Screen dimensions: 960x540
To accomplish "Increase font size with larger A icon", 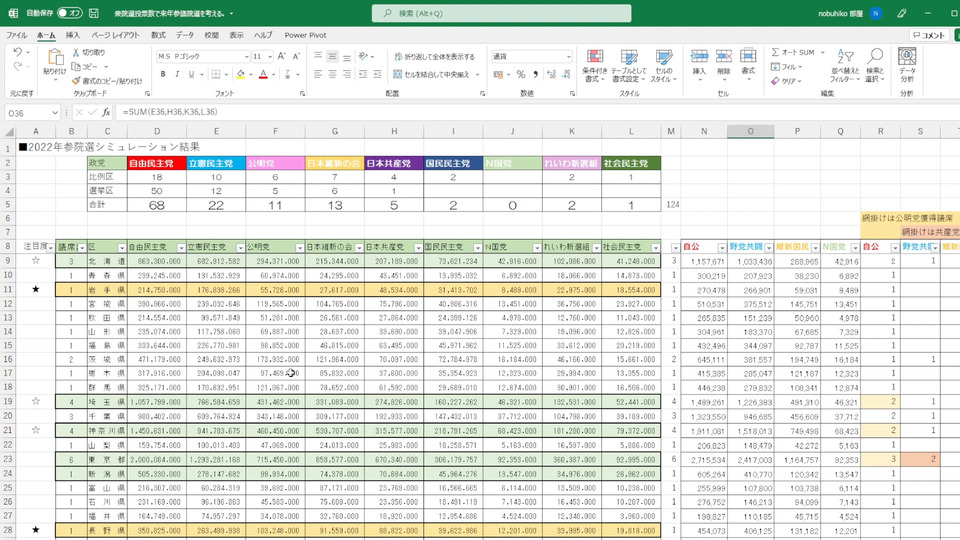I will (282, 56).
